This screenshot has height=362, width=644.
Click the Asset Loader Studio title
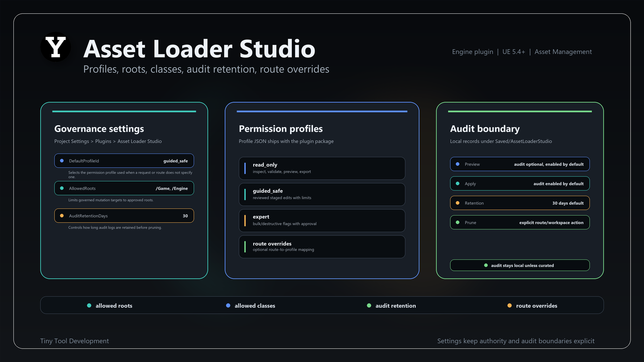click(x=199, y=49)
